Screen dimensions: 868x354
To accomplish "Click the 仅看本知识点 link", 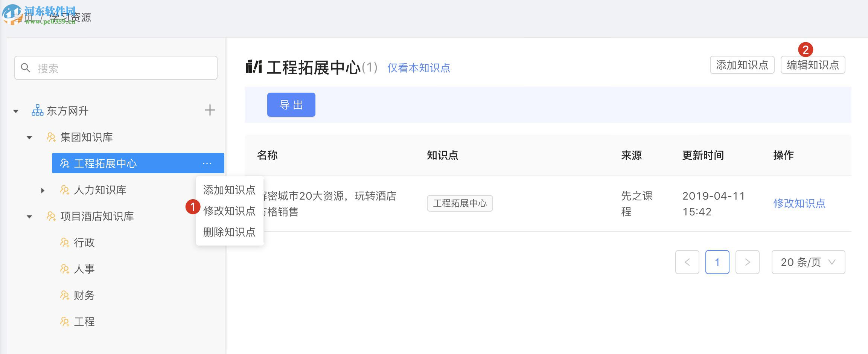I will [x=419, y=68].
